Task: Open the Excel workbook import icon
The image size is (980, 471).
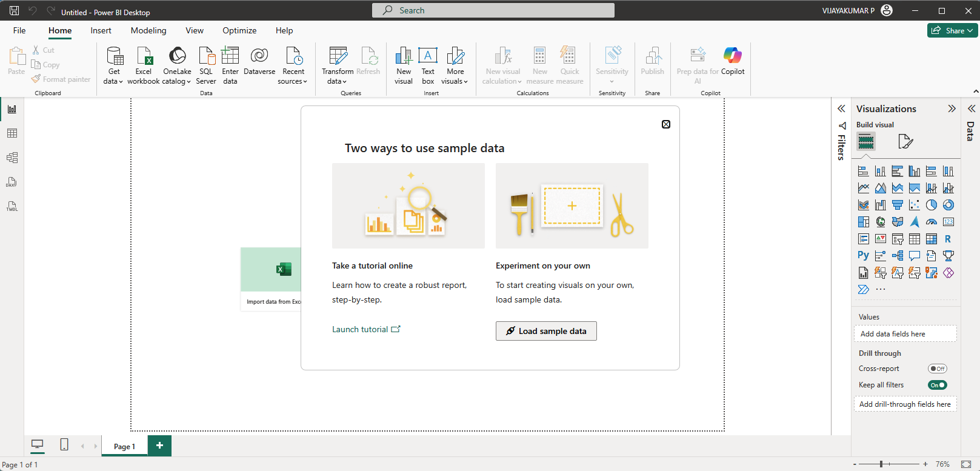Action: 144,56
